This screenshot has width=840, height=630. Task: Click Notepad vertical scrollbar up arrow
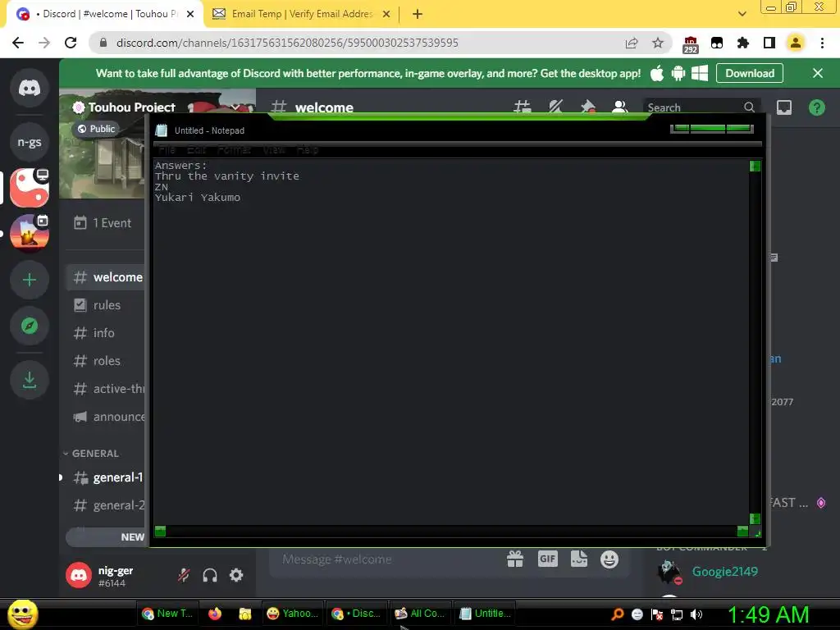(x=755, y=166)
